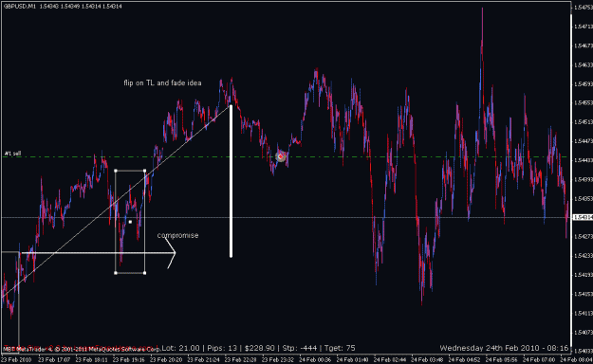
Task: Click the 1.54073 price axis label
Action: pos(584,333)
